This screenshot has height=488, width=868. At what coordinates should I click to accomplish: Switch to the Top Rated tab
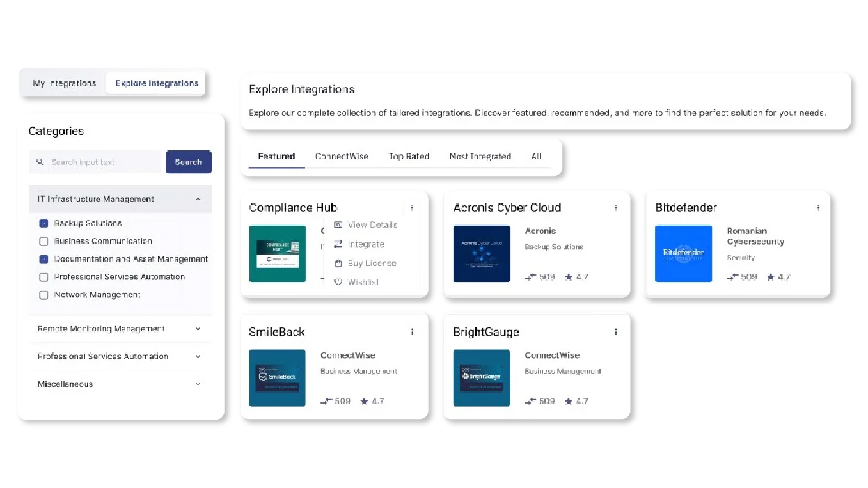pos(409,157)
